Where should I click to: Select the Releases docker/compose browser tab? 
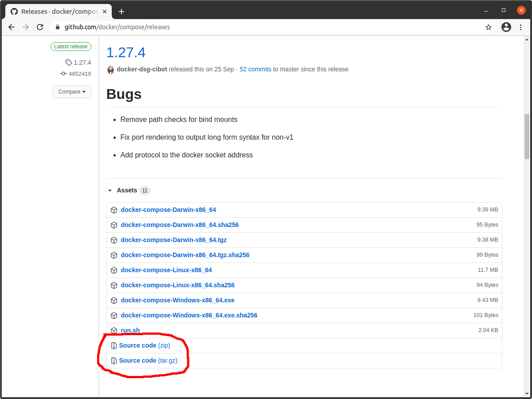(58, 11)
